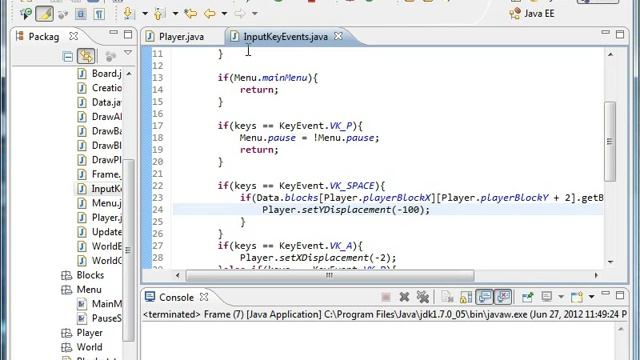640x360 pixels.
Task: Open Board.java in Package Explorer
Action: [x=100, y=73]
